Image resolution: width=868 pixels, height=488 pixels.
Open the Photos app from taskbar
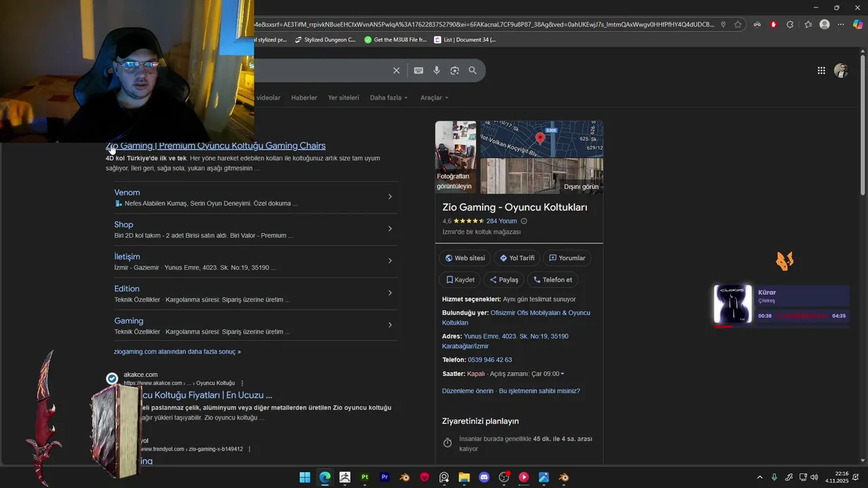coord(544,477)
